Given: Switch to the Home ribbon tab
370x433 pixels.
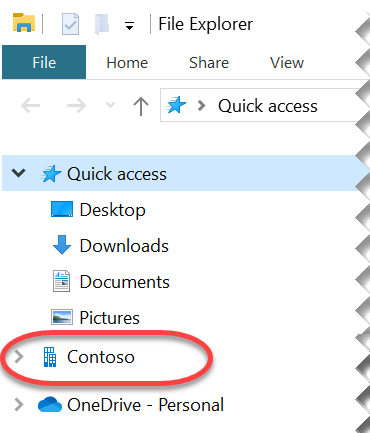Looking at the screenshot, I should pyautogui.click(x=127, y=63).
